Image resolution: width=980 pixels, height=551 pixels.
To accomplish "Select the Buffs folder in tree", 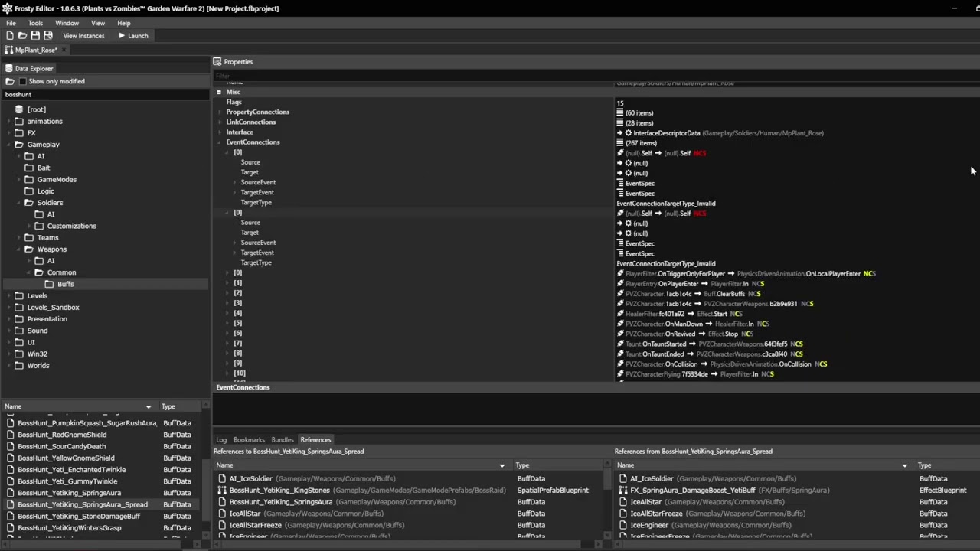I will tap(66, 284).
